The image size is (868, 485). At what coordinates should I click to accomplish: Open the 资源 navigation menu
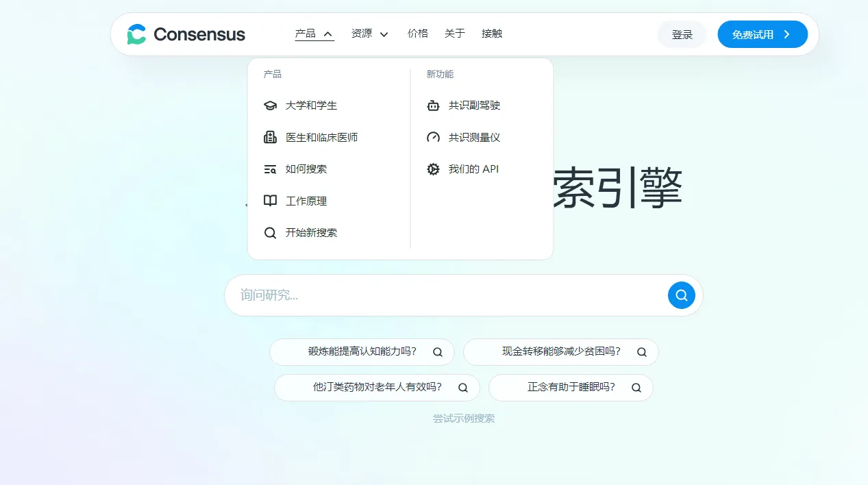(x=370, y=34)
